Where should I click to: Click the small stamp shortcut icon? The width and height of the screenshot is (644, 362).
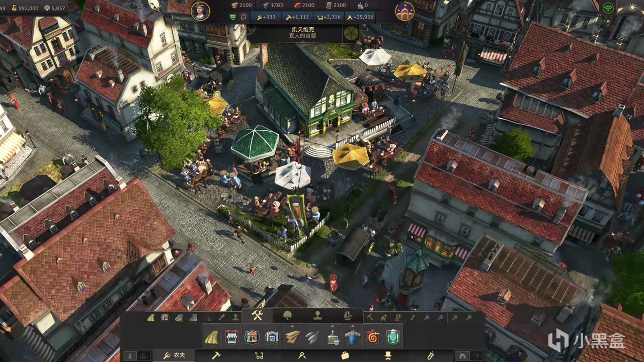tap(235, 317)
